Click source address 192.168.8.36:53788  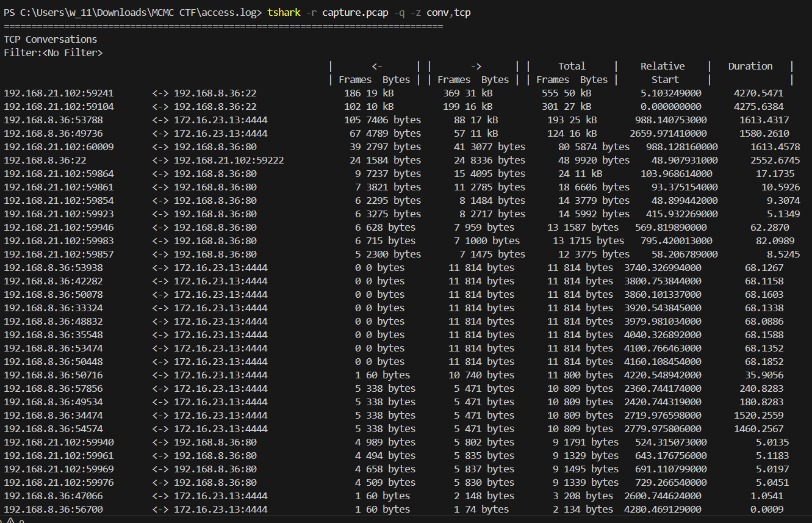(53, 120)
